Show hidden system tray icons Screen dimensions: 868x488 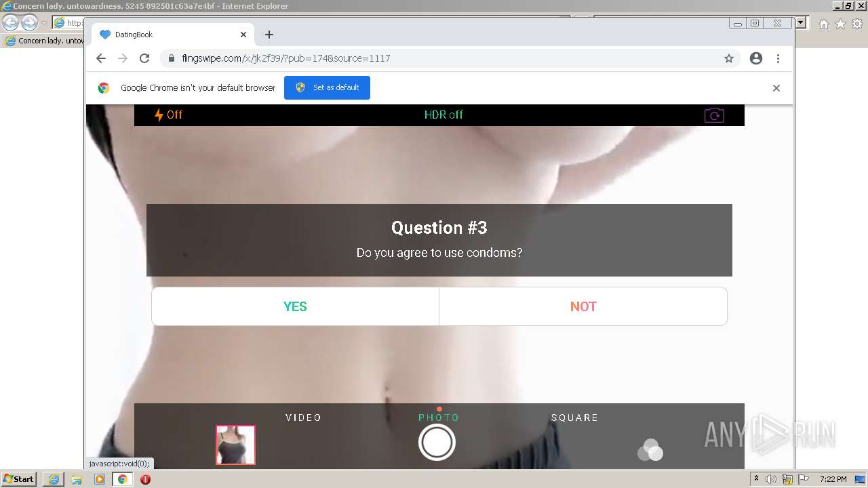point(757,479)
